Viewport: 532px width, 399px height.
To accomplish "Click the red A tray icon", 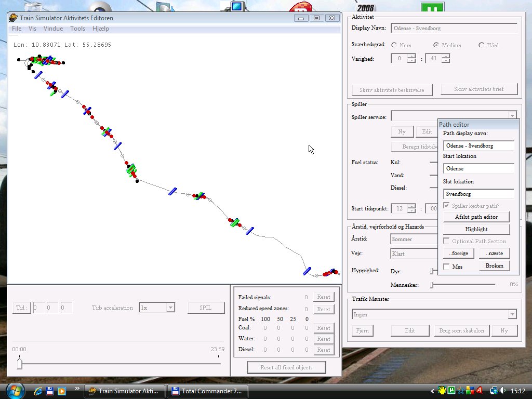I will [x=479, y=391].
